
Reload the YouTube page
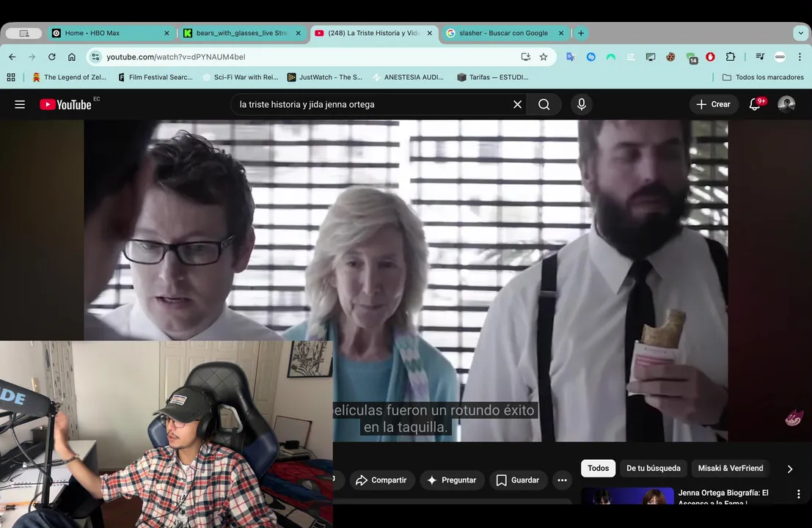(52, 57)
